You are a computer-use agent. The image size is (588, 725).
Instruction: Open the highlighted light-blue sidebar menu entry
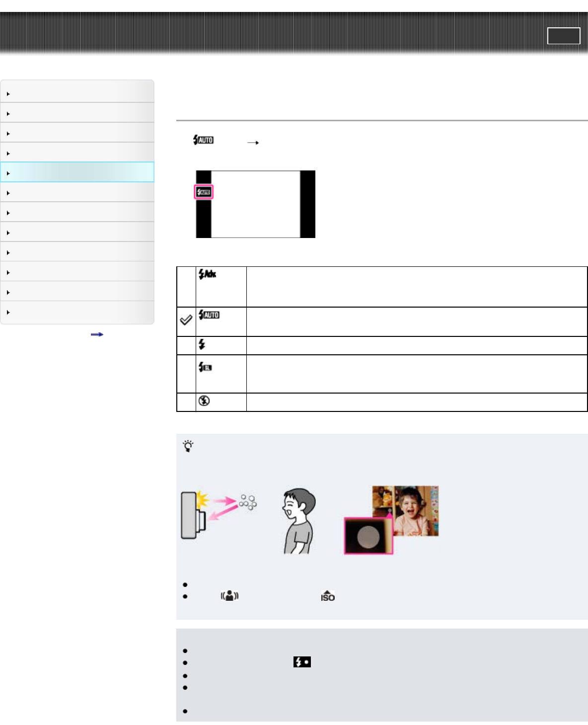pos(77,172)
